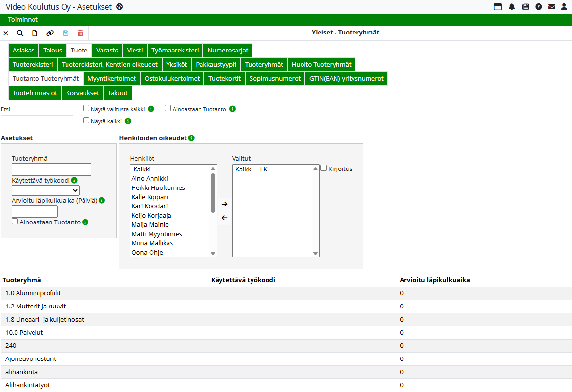This screenshot has height=392, width=572.
Task: Open notifications bell icon
Action: [512, 7]
